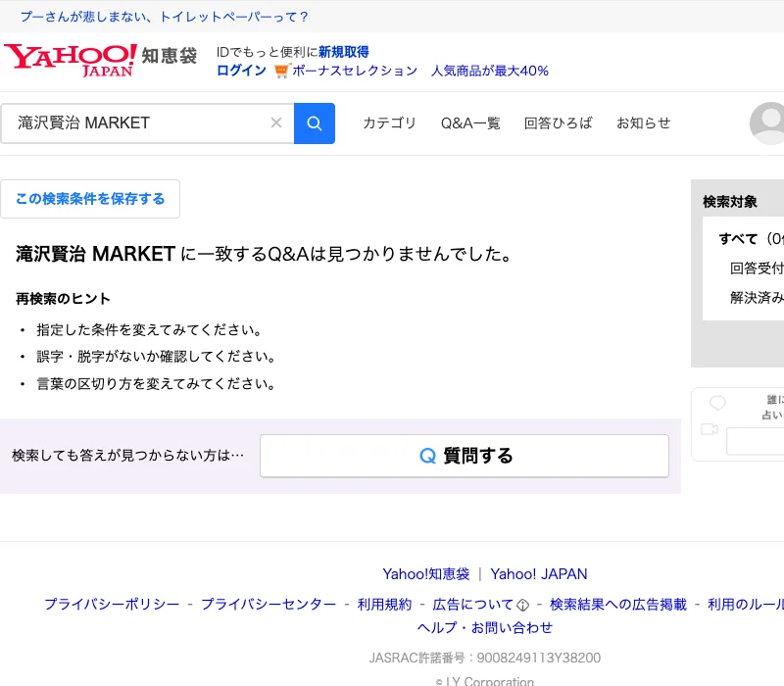Image resolution: width=784 pixels, height=686 pixels.
Task: Open ヘルプ・お問い合わせ footer link
Action: tap(485, 628)
